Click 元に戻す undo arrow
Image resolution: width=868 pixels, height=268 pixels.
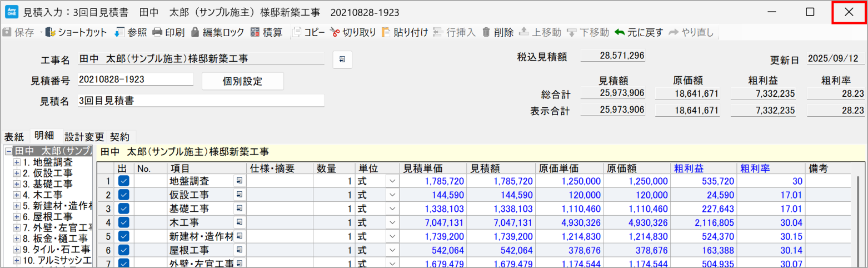[x=620, y=32]
